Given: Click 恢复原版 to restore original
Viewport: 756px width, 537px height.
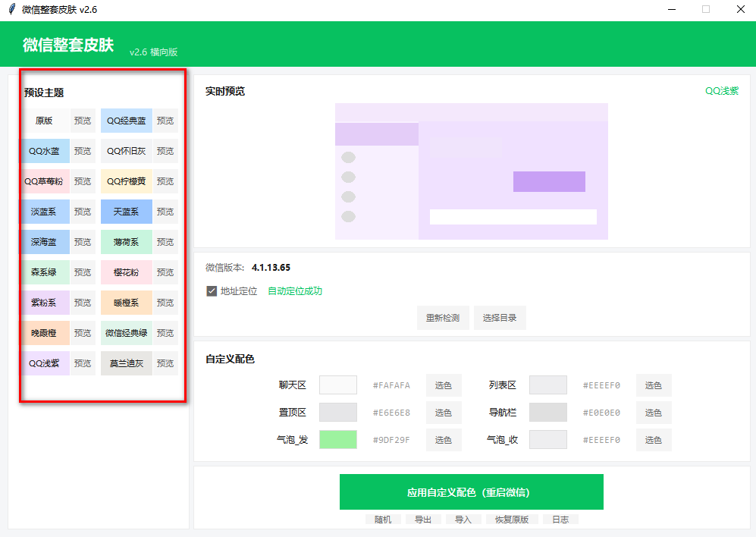Looking at the screenshot, I should [512, 520].
